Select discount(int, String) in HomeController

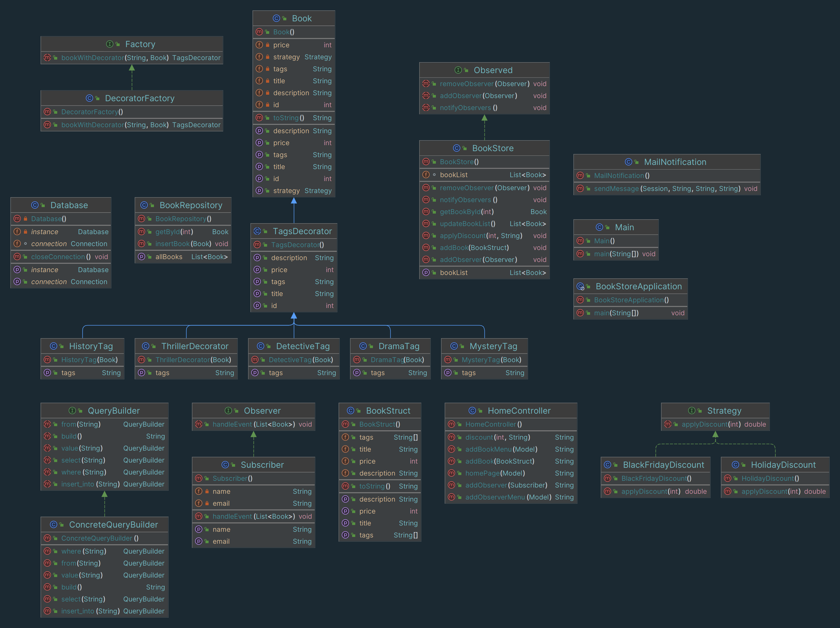511,438
